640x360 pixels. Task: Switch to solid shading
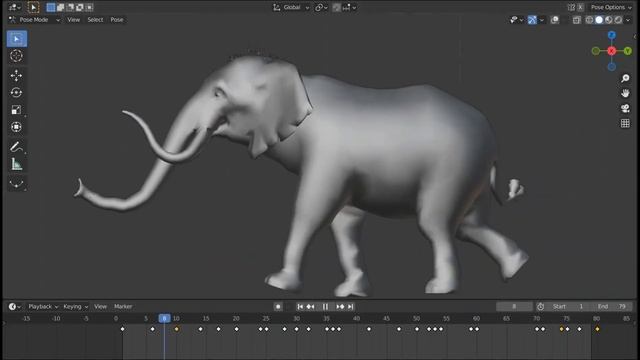pos(599,20)
